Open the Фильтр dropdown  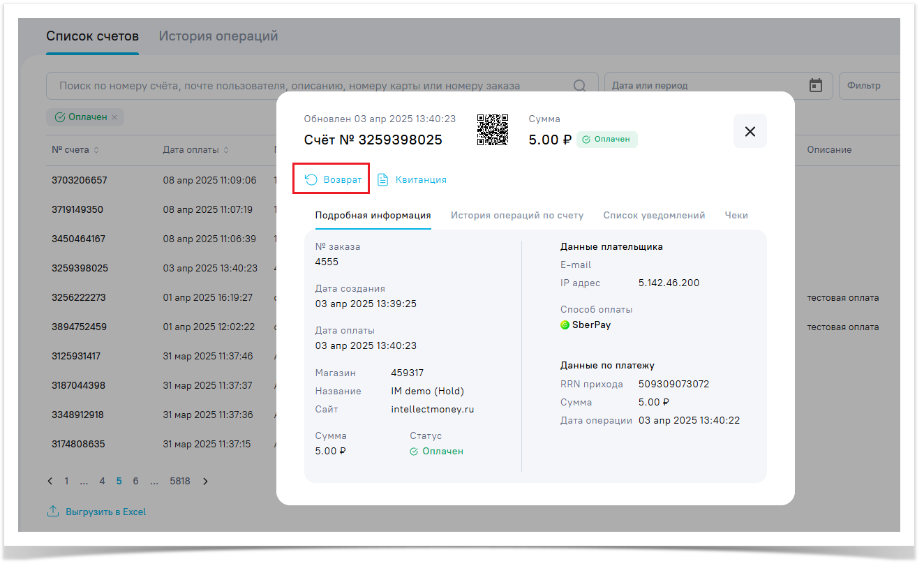[869, 86]
